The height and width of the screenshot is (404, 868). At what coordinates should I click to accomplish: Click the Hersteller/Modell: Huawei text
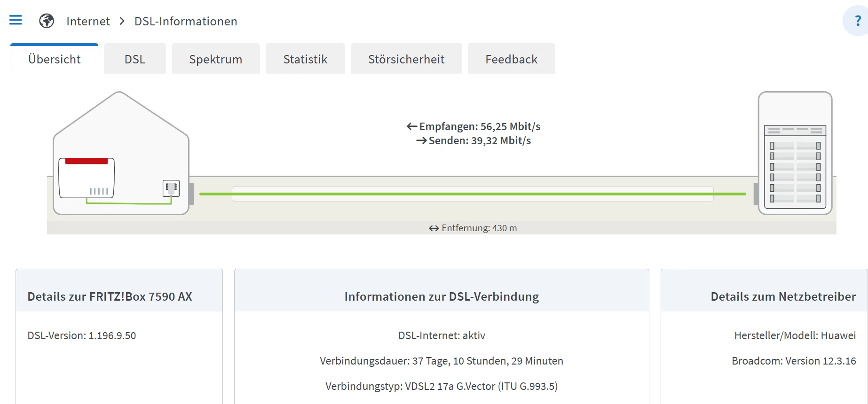tap(795, 335)
